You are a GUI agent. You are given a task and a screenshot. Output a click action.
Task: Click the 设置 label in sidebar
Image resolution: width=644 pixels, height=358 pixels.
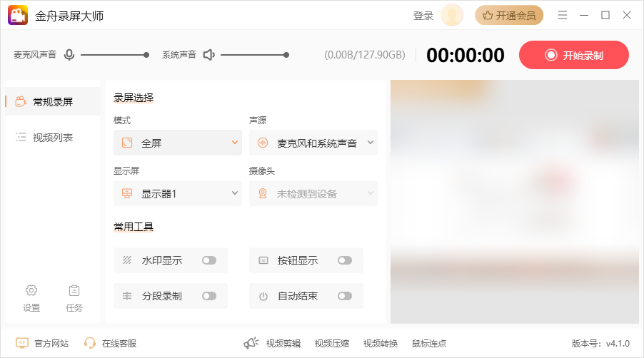(31, 307)
